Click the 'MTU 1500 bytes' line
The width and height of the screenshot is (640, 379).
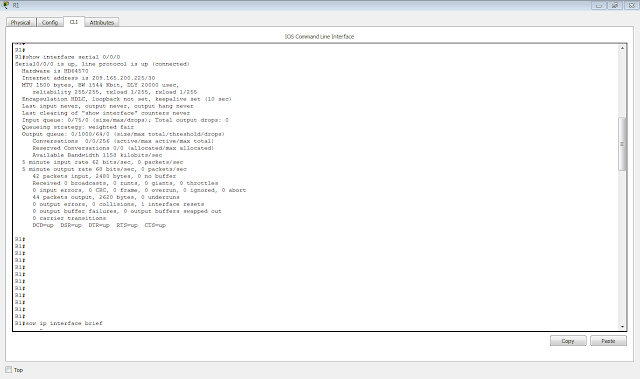100,85
